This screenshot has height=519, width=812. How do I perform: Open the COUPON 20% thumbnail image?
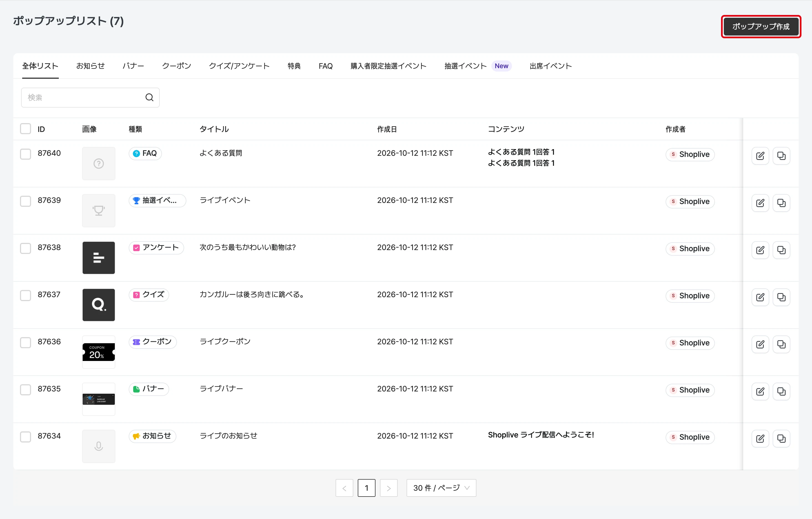98,352
